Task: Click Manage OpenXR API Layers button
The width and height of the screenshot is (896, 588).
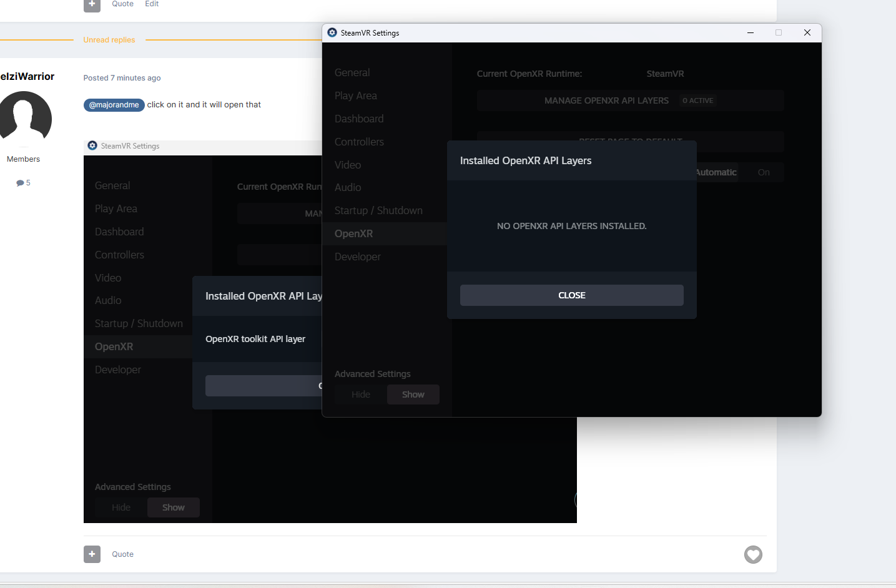Action: click(x=631, y=100)
